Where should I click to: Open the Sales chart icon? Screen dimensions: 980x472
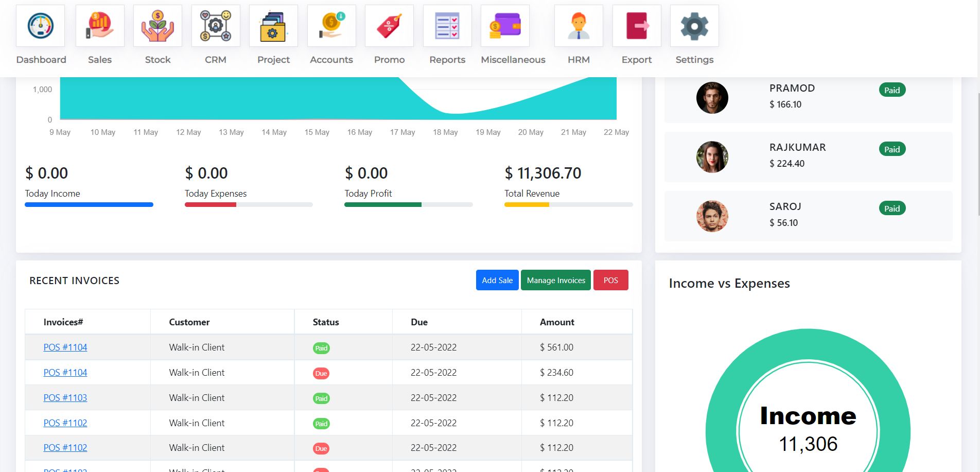coord(100,26)
